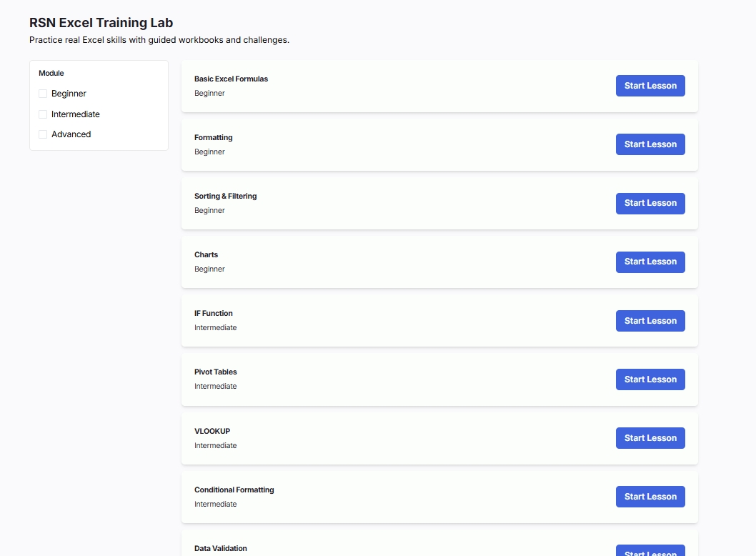Viewport: 756px width, 556px height.
Task: Click the Sorting & Filtering title
Action: tap(225, 197)
